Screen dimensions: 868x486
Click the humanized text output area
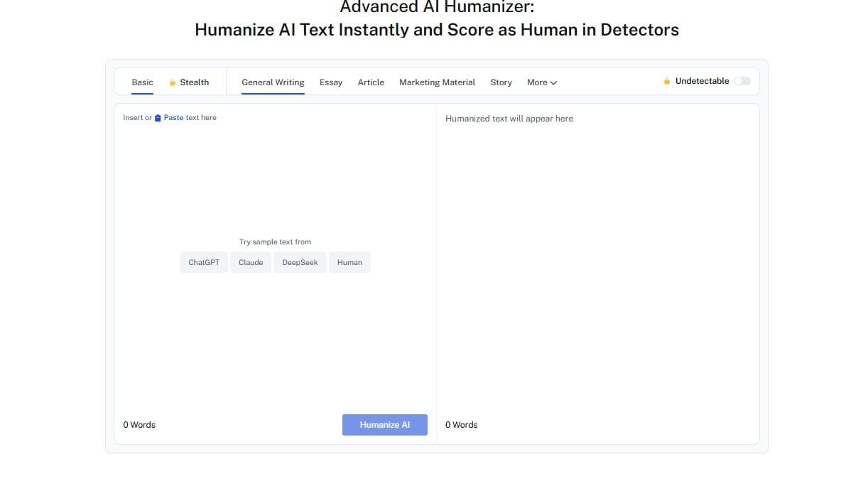597,213
